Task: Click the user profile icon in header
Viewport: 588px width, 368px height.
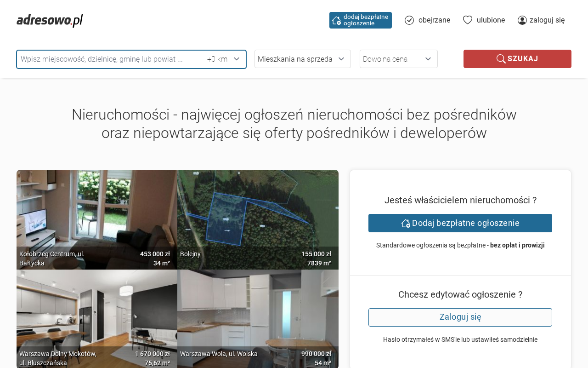Action: [x=522, y=20]
